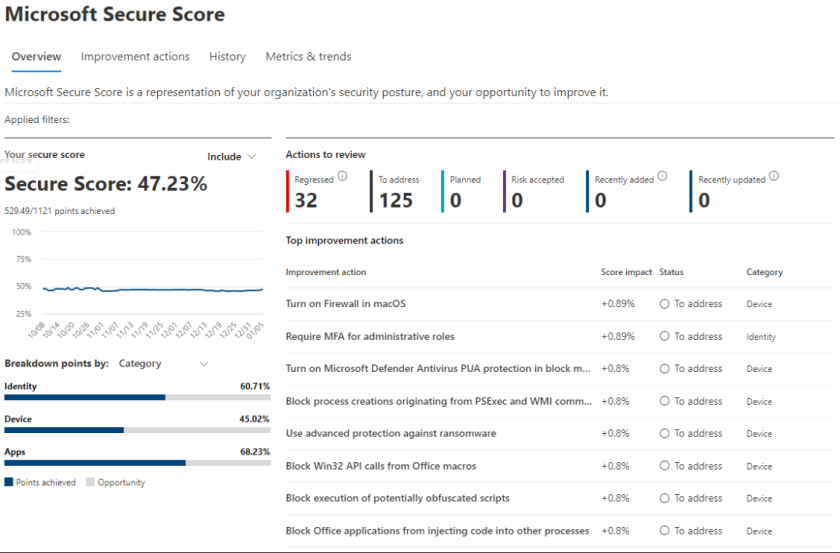Open Require MFA for administrative roles

click(370, 337)
